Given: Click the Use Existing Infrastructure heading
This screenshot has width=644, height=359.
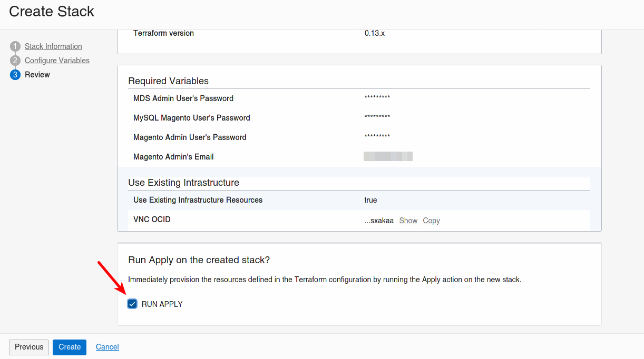Looking at the screenshot, I should tap(183, 183).
